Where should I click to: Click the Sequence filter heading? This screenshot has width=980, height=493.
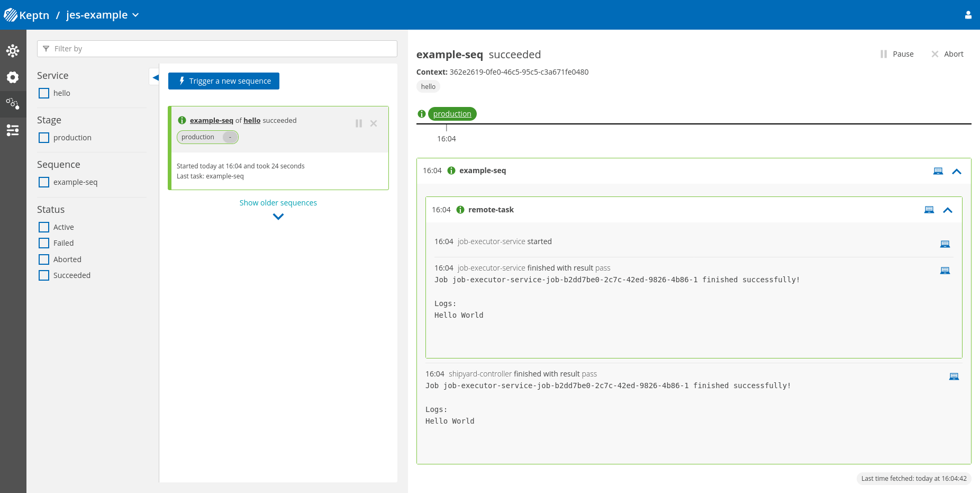(x=59, y=165)
